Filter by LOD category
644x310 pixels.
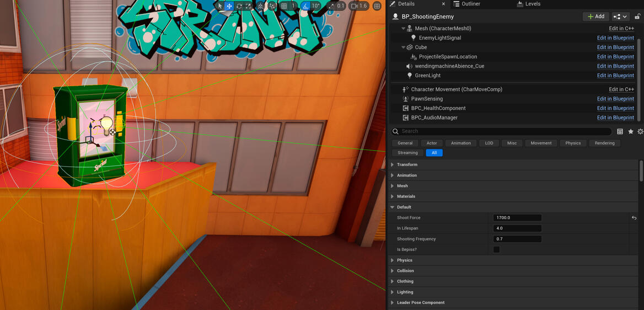489,143
